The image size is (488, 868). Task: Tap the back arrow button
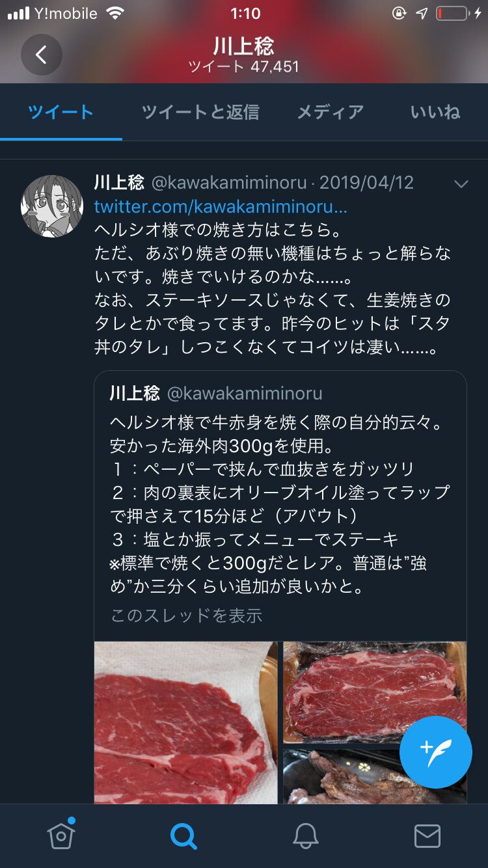pyautogui.click(x=41, y=55)
